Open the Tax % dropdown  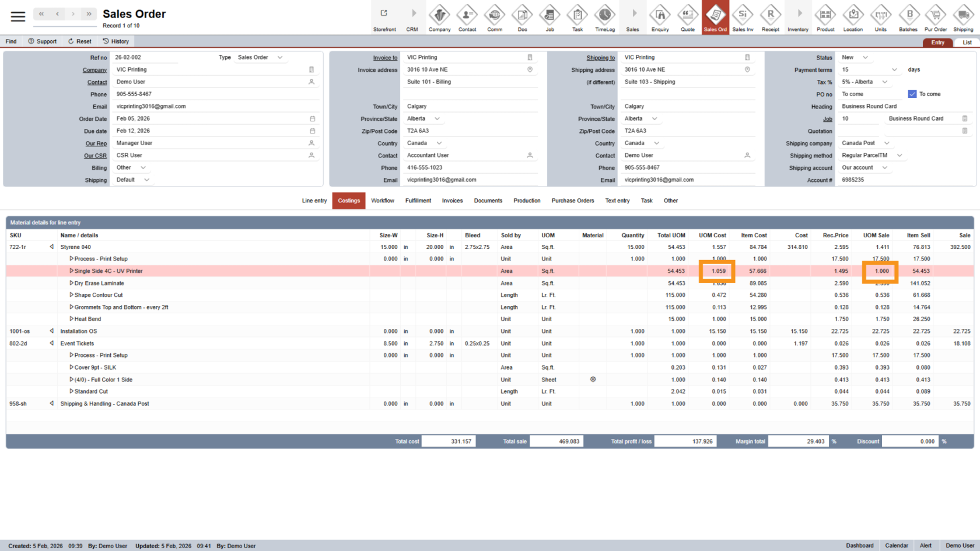tap(884, 82)
